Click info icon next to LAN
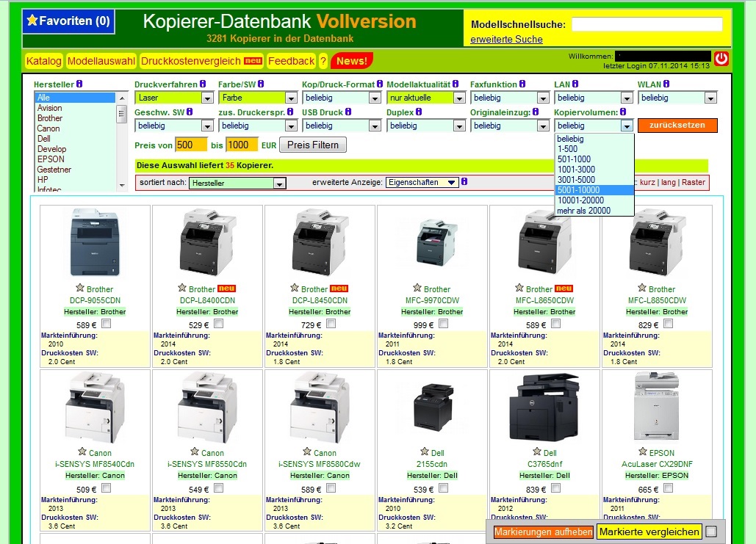The width and height of the screenshot is (756, 544). (x=575, y=84)
